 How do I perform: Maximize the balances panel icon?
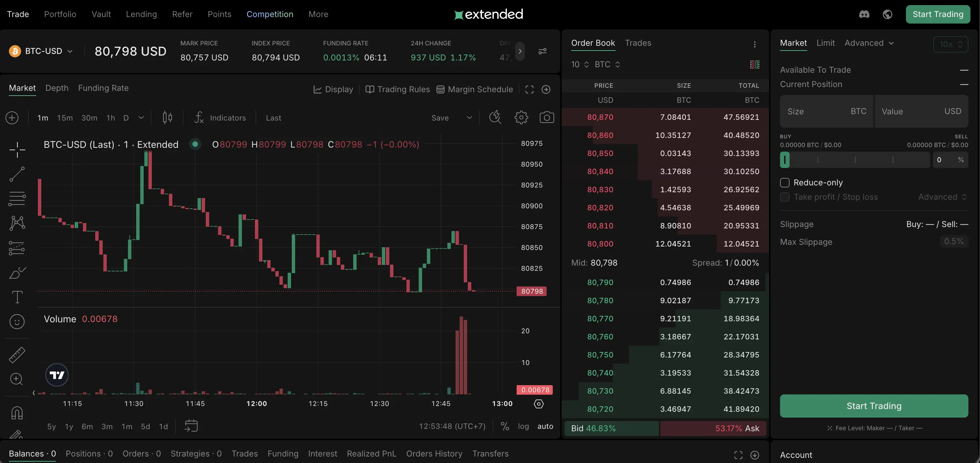click(738, 455)
